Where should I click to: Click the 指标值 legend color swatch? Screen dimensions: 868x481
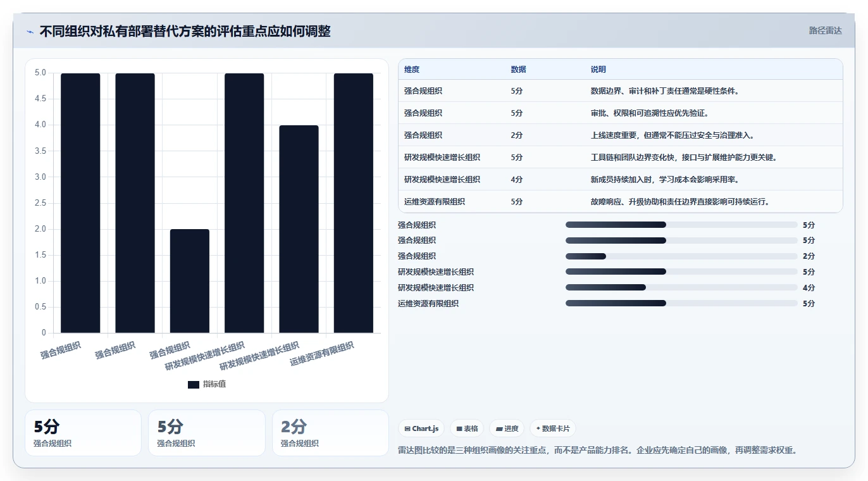(x=194, y=385)
